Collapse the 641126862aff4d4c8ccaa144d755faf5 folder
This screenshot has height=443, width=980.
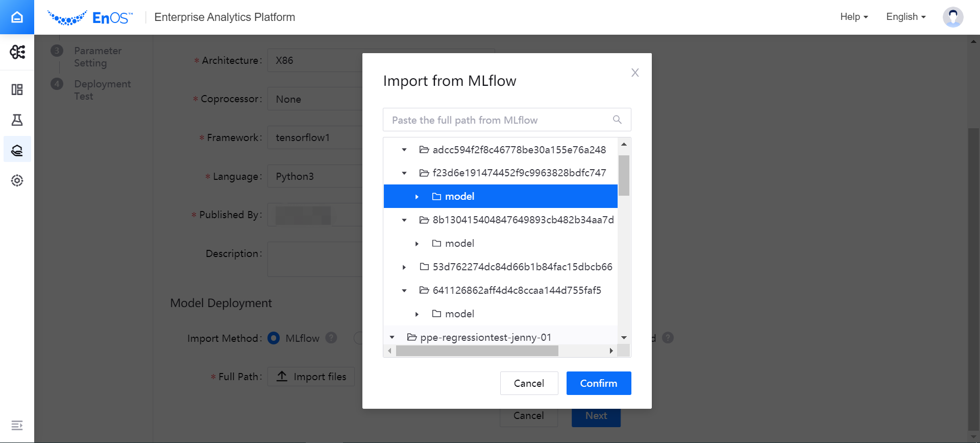(404, 291)
